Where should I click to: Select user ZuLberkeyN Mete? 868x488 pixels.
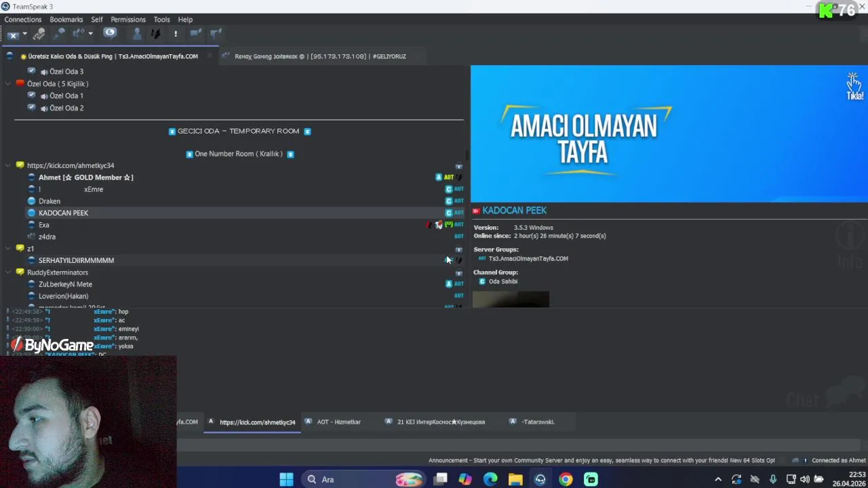(x=65, y=285)
